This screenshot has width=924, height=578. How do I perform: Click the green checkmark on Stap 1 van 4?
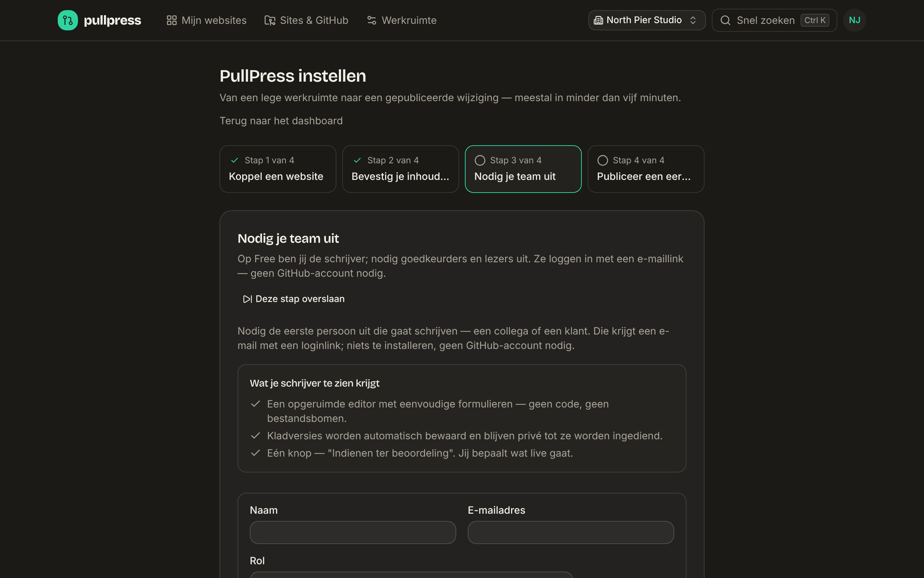235,160
